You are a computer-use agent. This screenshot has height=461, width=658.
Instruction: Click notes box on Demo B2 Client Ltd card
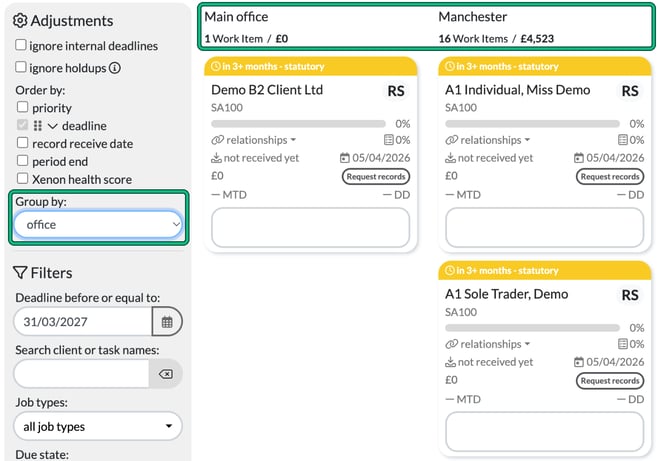click(311, 228)
